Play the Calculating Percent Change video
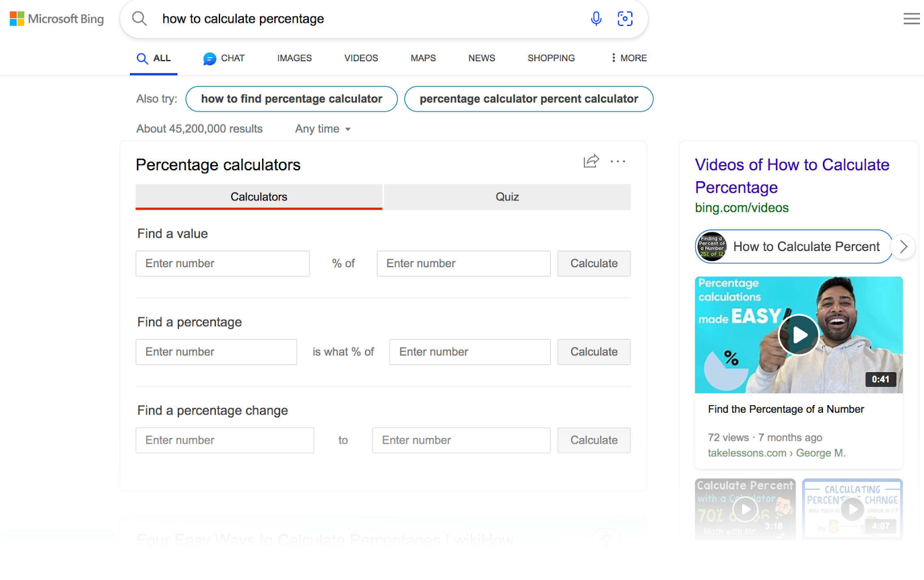The image size is (924, 580). (852, 510)
